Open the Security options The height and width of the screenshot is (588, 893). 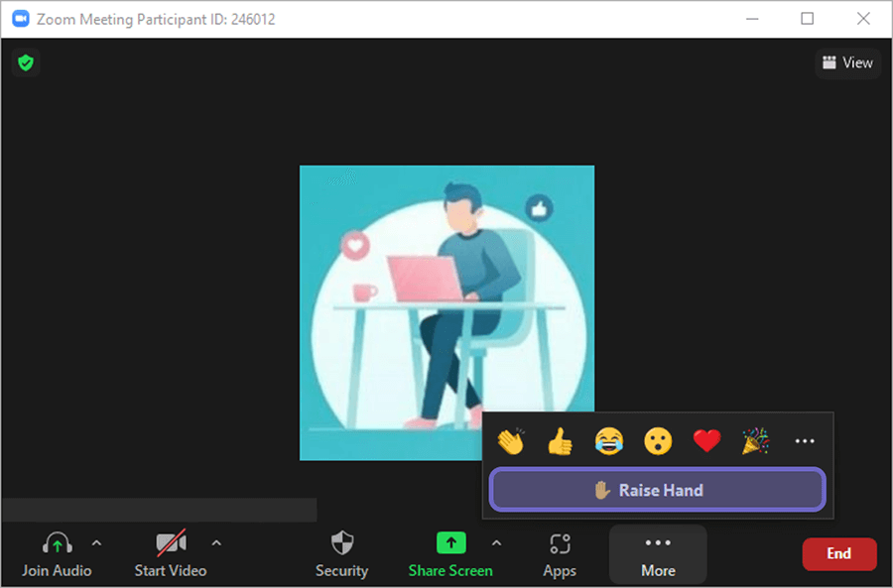pos(341,553)
